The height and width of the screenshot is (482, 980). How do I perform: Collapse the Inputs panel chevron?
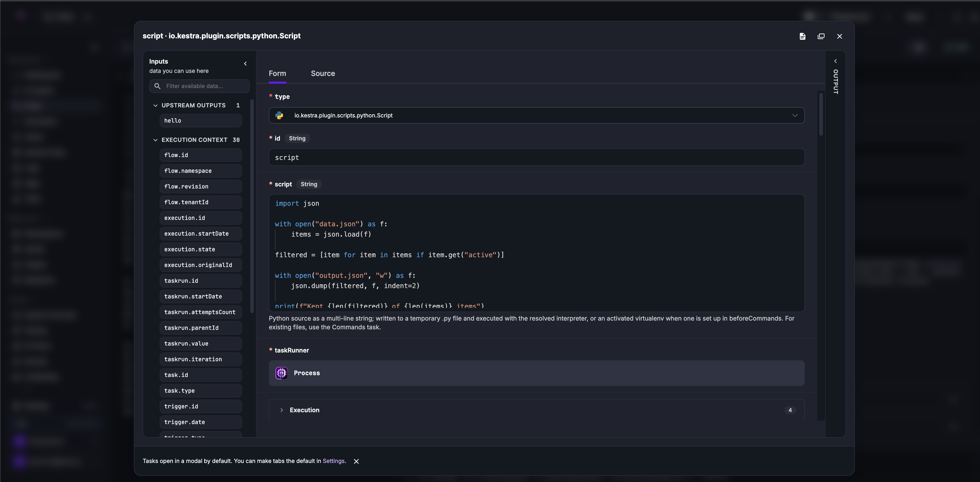coord(245,64)
